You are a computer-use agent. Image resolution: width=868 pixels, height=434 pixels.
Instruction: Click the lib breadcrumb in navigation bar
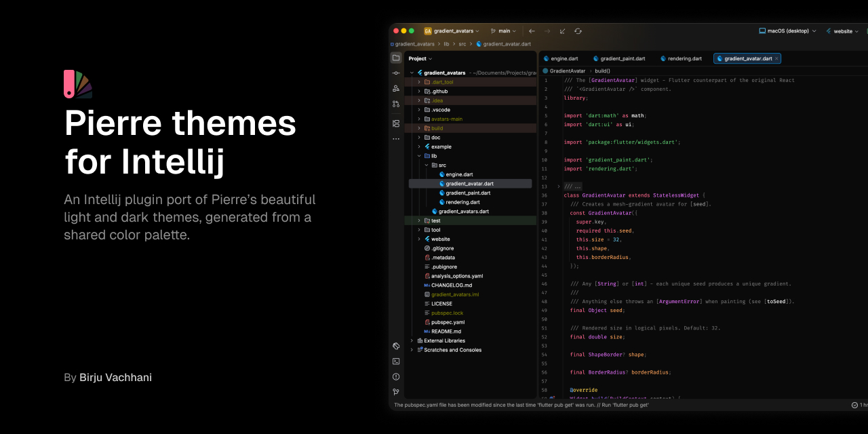tap(447, 44)
